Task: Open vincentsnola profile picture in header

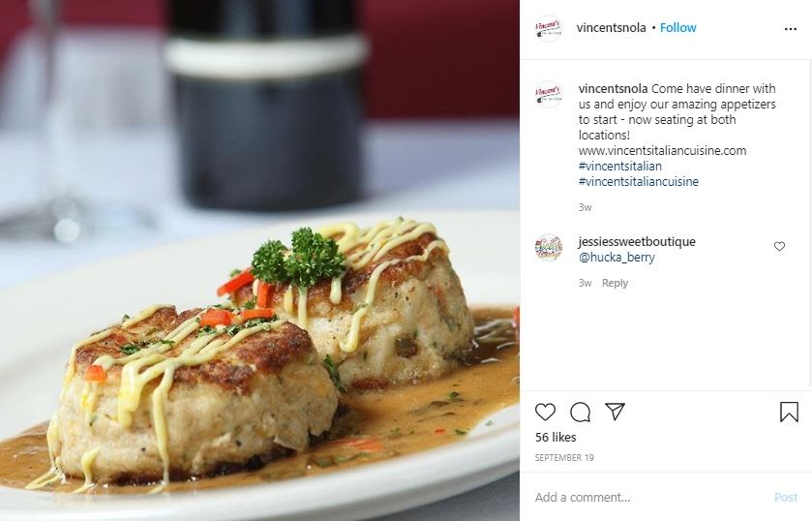Action: (x=549, y=28)
